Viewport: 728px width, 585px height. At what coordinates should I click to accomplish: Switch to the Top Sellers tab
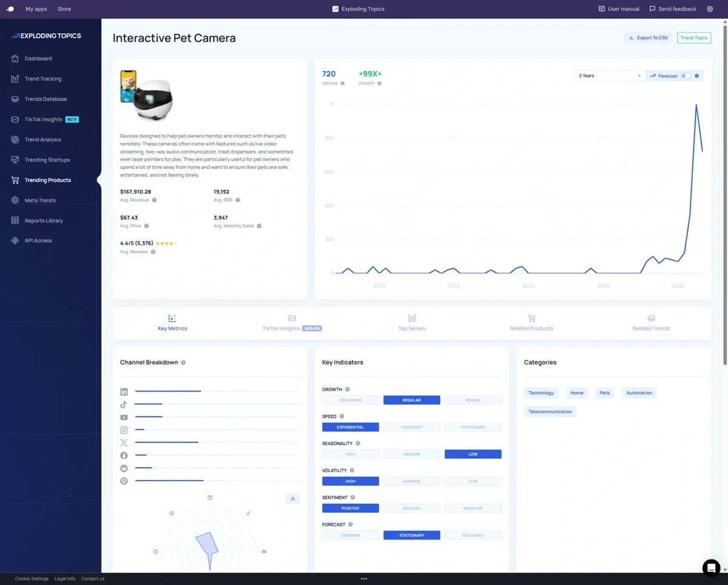pos(412,323)
